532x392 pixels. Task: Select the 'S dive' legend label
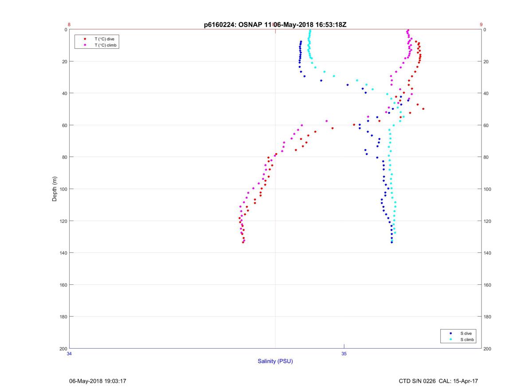[x=465, y=333]
